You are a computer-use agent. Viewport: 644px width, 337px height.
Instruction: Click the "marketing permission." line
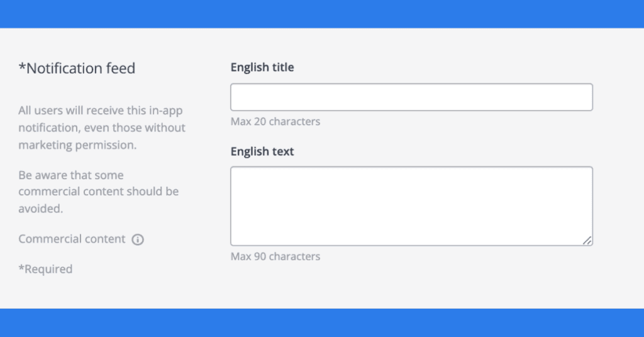pyautogui.click(x=77, y=145)
